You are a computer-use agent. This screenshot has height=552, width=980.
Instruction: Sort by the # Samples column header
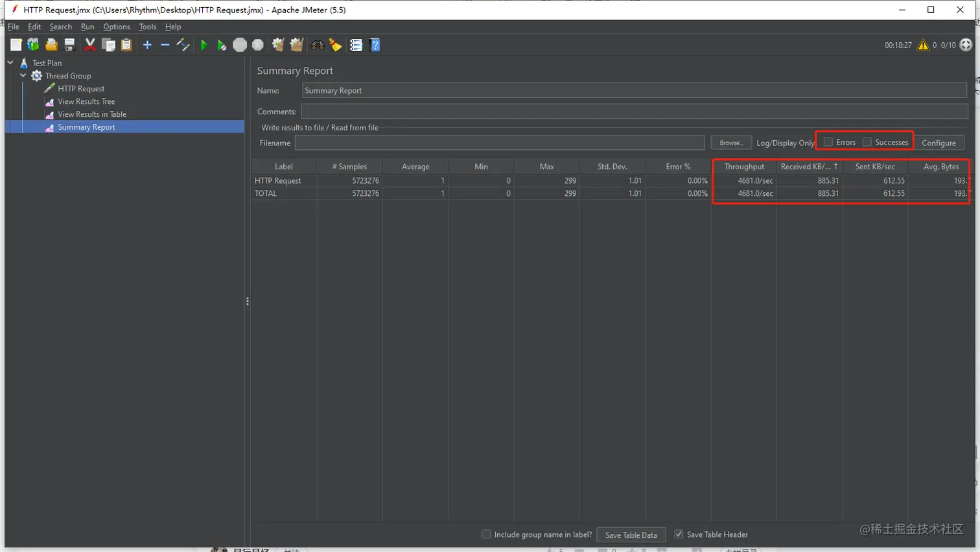coord(349,167)
